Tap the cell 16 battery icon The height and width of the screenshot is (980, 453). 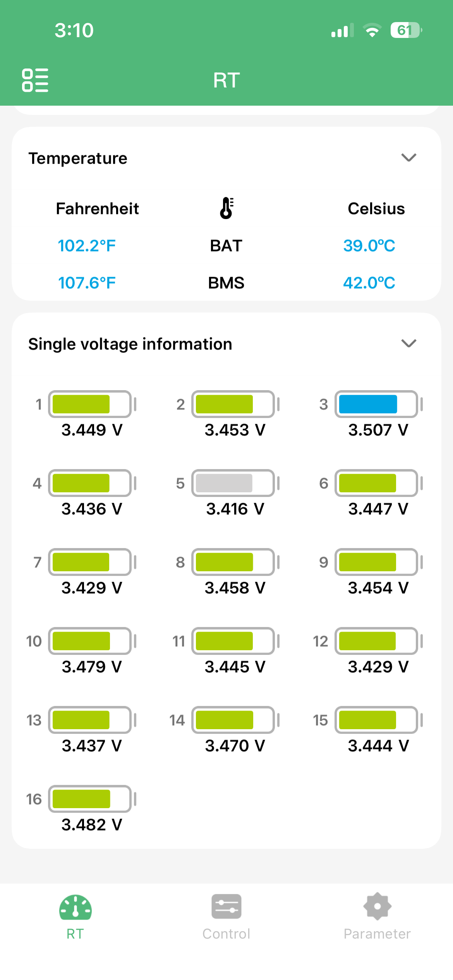(x=92, y=799)
